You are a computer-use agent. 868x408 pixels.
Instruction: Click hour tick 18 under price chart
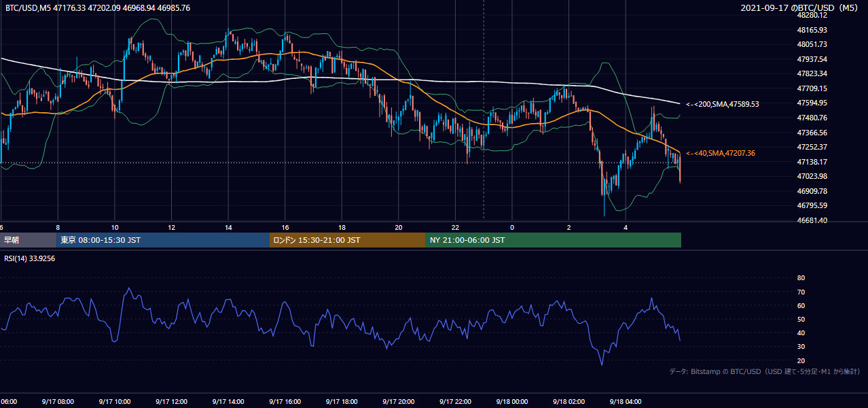click(342, 227)
